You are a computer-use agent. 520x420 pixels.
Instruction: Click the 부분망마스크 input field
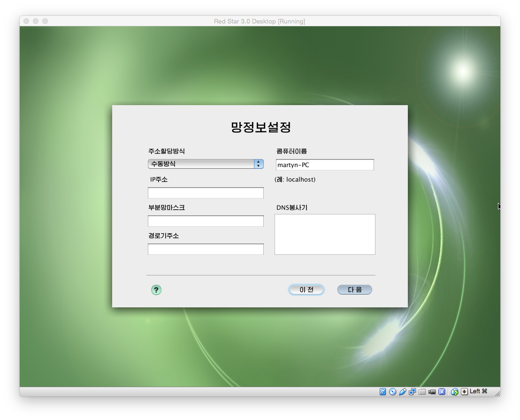click(206, 221)
